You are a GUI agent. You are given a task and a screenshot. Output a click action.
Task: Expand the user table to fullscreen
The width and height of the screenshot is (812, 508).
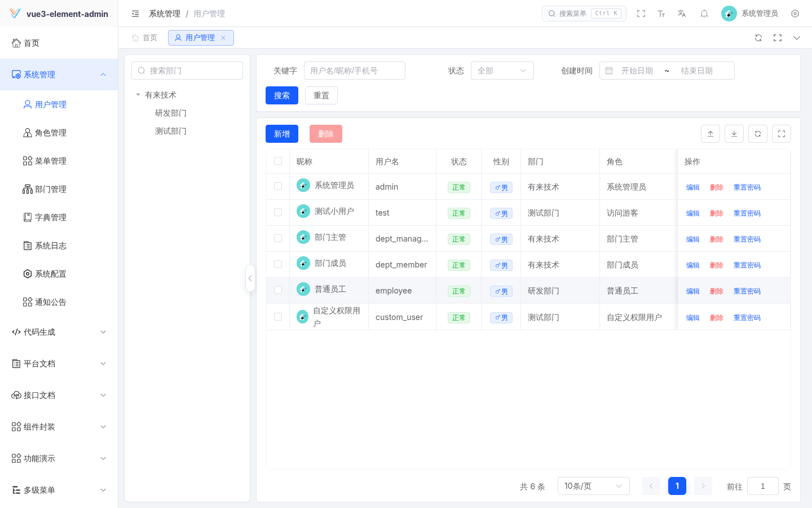[x=782, y=134]
